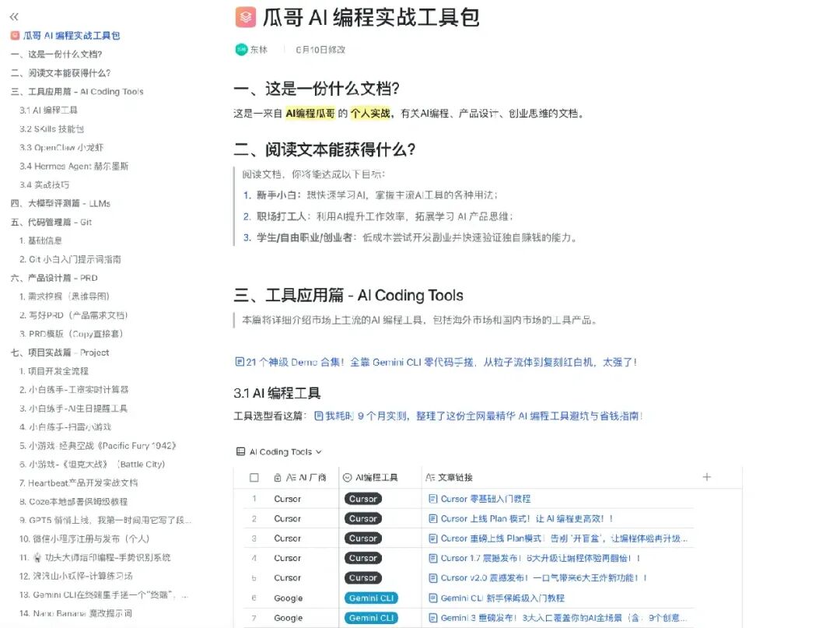
Task: Open 三、工具应用篇 - AI Coding Tools in outline
Action: (x=77, y=92)
